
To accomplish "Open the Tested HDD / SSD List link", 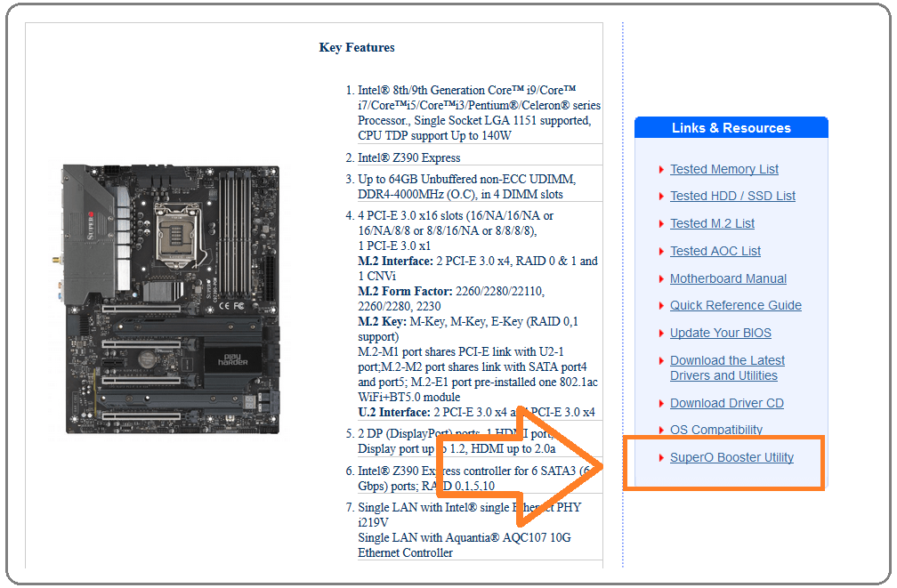I will (733, 197).
